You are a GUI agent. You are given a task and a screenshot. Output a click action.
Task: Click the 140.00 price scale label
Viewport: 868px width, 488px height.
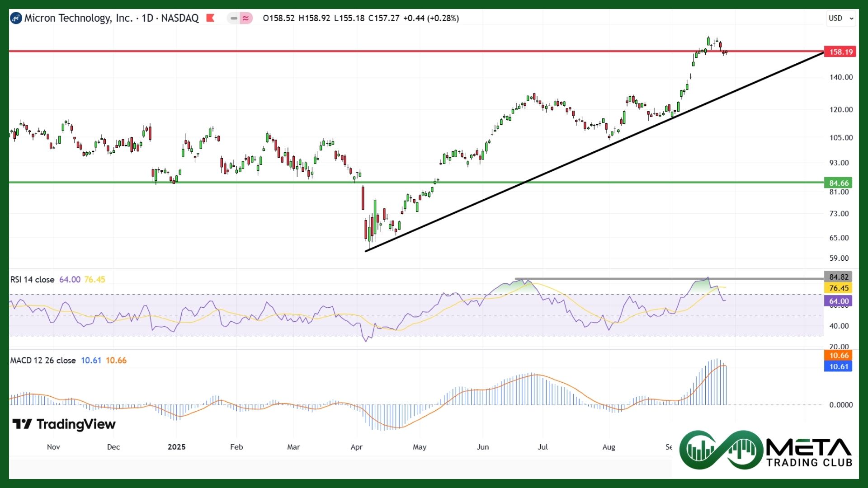pyautogui.click(x=840, y=77)
